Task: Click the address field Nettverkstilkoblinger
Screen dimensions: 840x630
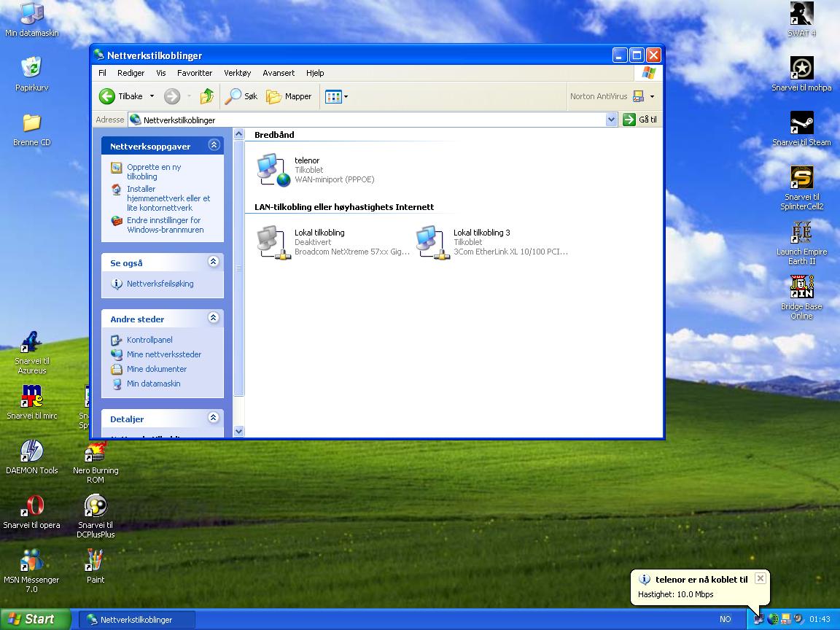Action: [367, 120]
